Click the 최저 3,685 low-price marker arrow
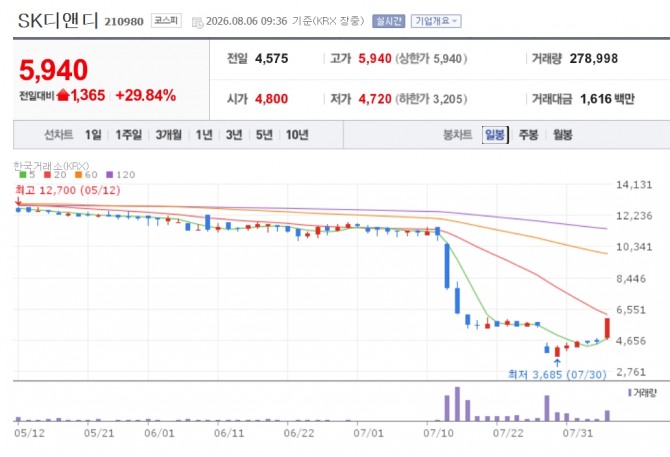Viewport: 670px width, 457px height. tap(557, 363)
